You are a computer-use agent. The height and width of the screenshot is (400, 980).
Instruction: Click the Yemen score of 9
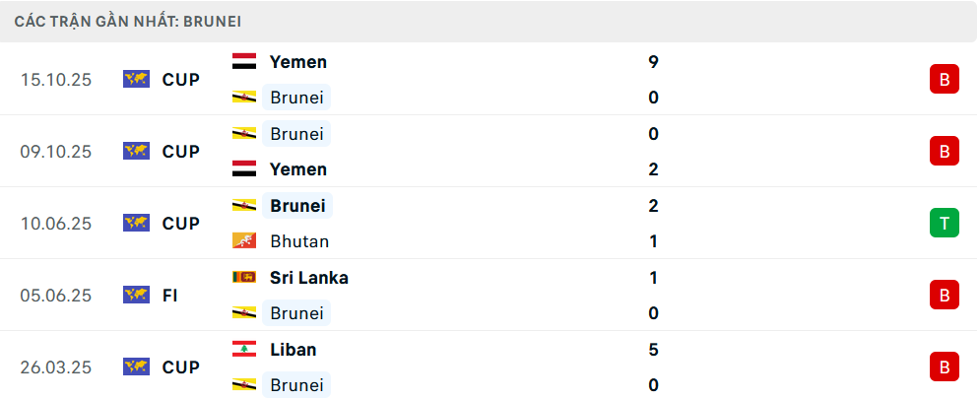(x=654, y=62)
